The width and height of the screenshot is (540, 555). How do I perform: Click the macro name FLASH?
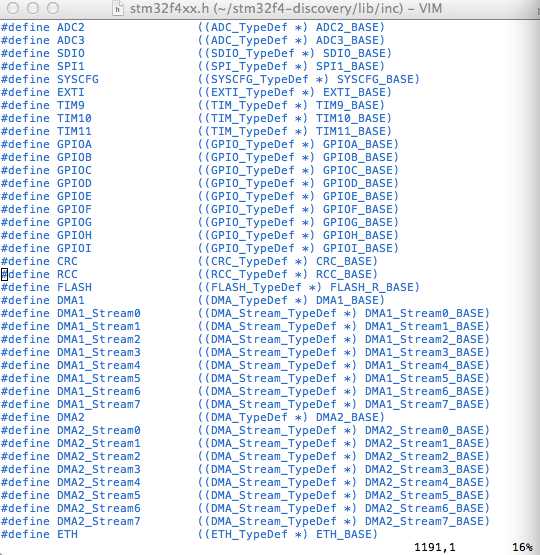coord(74,287)
